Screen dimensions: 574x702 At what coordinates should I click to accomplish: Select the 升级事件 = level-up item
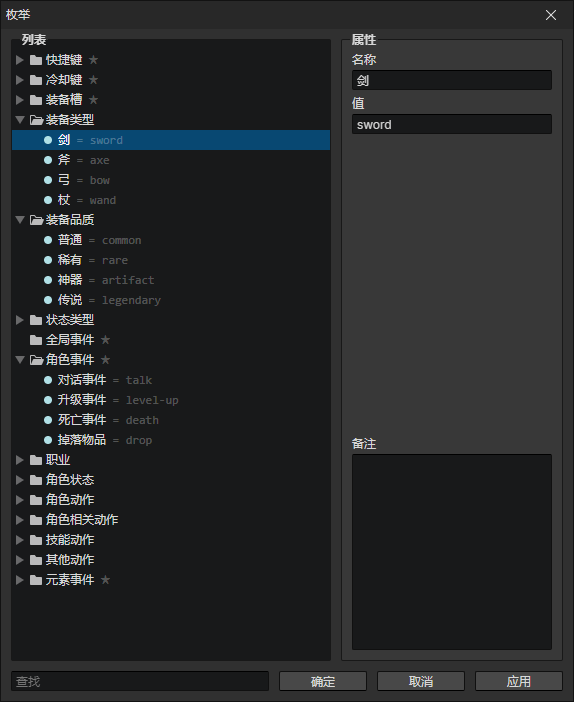coord(171,400)
